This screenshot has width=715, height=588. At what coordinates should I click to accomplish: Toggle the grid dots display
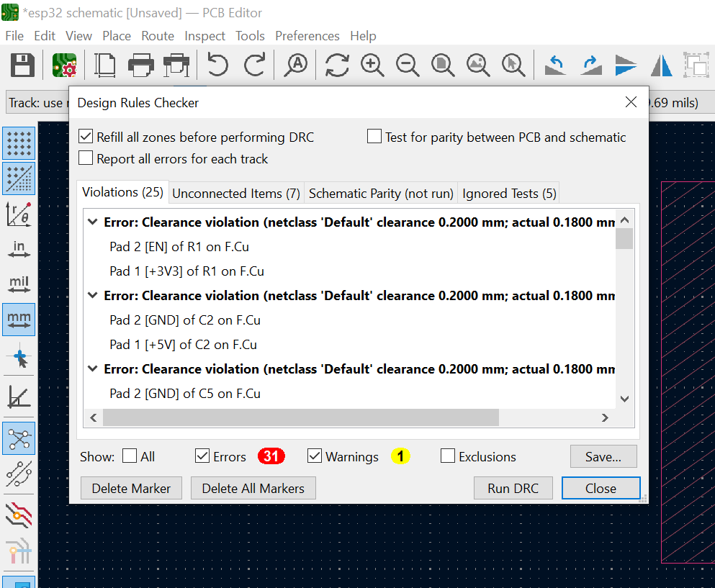coord(19,143)
